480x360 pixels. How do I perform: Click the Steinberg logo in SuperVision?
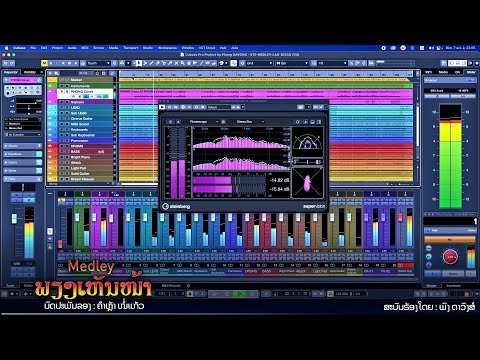click(x=176, y=206)
